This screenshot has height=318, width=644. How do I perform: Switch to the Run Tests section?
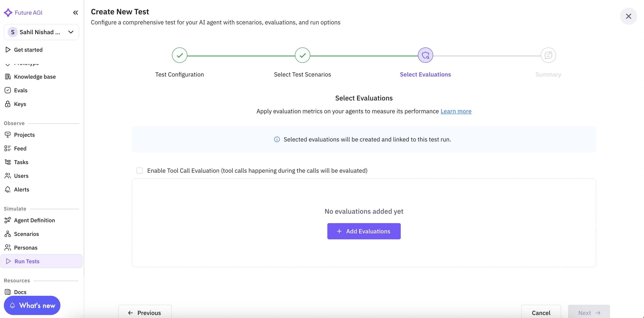[x=27, y=261]
